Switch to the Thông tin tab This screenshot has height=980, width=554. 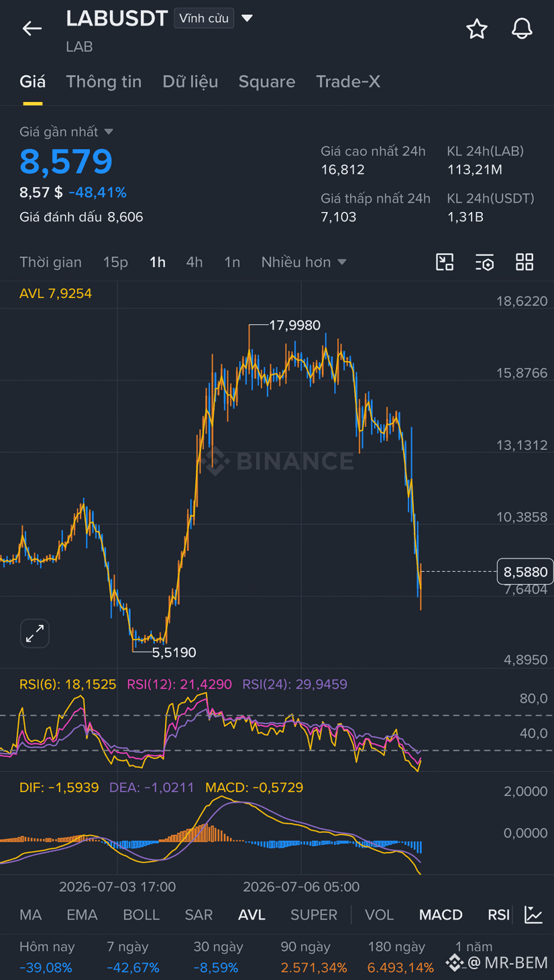104,82
